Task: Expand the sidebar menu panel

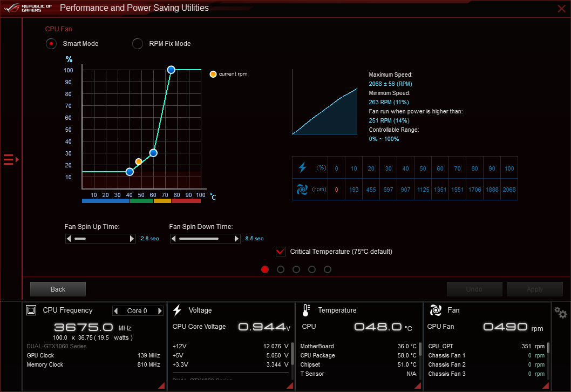Action: (x=9, y=159)
